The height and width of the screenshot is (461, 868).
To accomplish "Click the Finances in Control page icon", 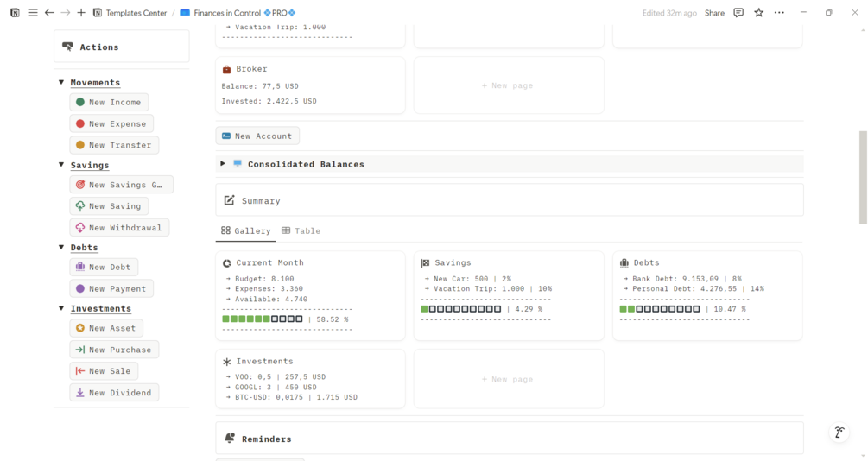I will (185, 13).
